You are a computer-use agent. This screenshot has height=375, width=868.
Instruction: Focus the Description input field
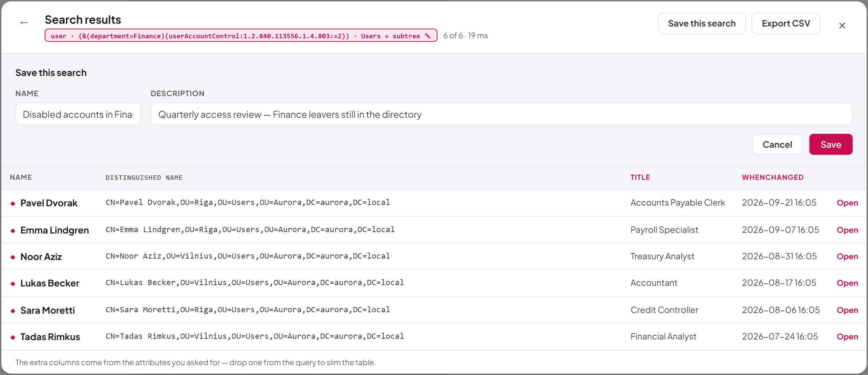pyautogui.click(x=501, y=114)
